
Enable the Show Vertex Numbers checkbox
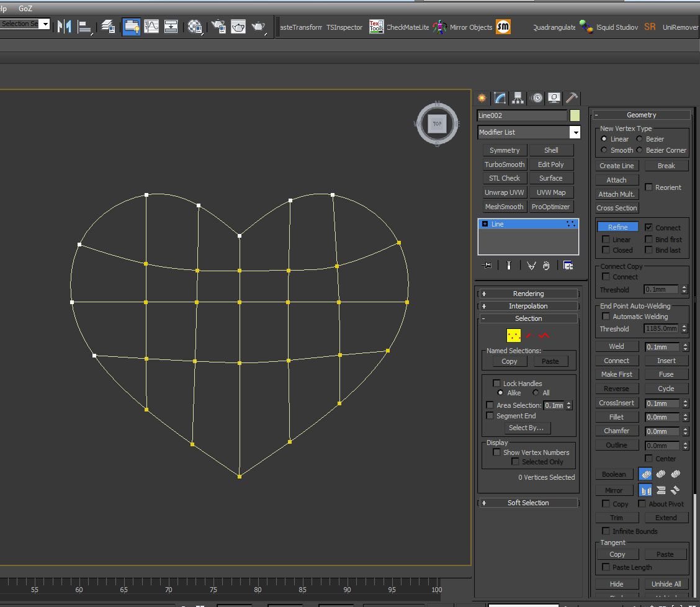click(x=496, y=452)
